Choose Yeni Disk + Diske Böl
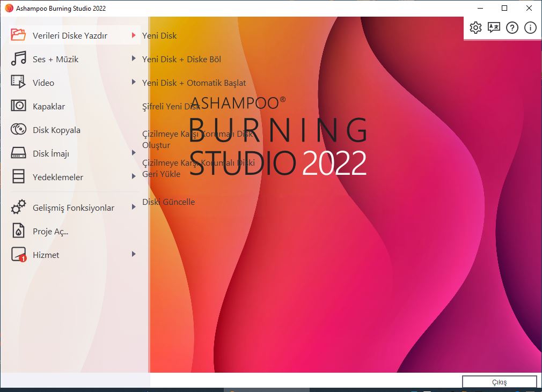The width and height of the screenshot is (542, 392). coord(181,59)
